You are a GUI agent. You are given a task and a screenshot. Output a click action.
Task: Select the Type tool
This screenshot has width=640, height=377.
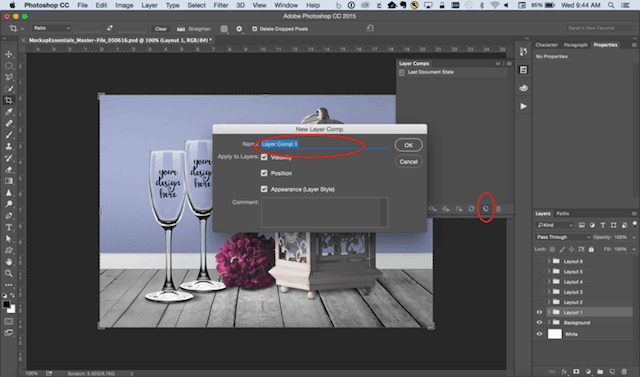[9, 227]
